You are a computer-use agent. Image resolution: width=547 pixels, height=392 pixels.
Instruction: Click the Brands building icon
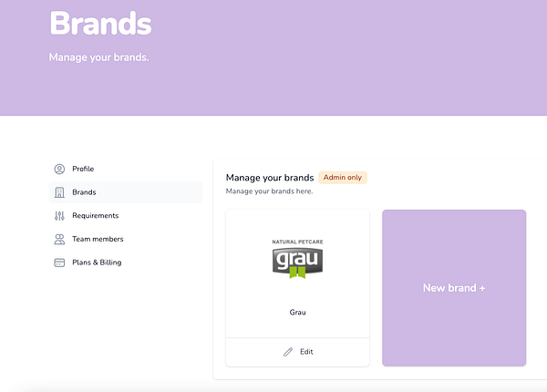point(59,192)
